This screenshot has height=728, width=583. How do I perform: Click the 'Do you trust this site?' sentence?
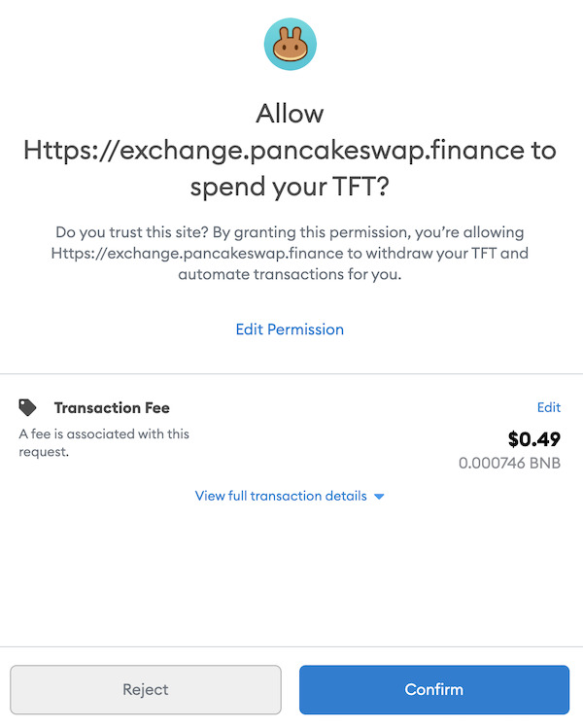pos(132,231)
